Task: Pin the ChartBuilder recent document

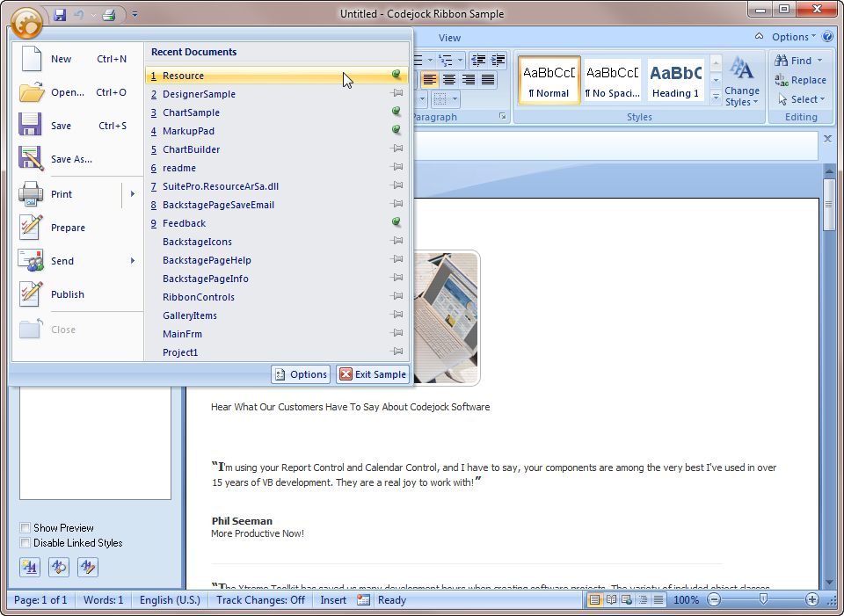Action: coord(397,148)
